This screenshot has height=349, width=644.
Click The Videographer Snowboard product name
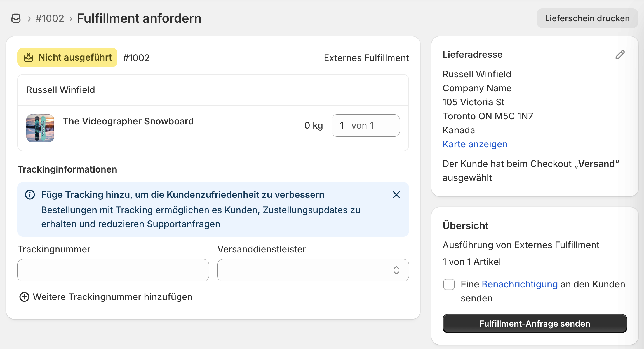tap(128, 121)
